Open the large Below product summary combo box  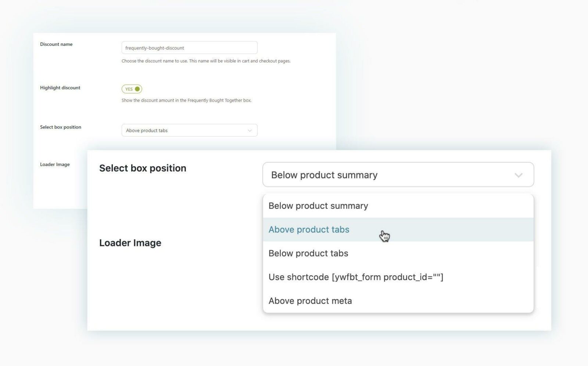[398, 175]
